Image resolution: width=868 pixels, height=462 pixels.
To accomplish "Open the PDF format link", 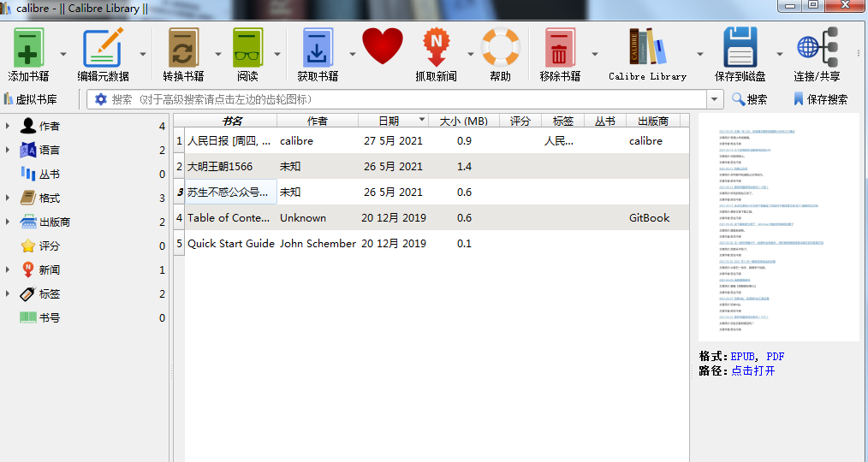I will coord(775,356).
